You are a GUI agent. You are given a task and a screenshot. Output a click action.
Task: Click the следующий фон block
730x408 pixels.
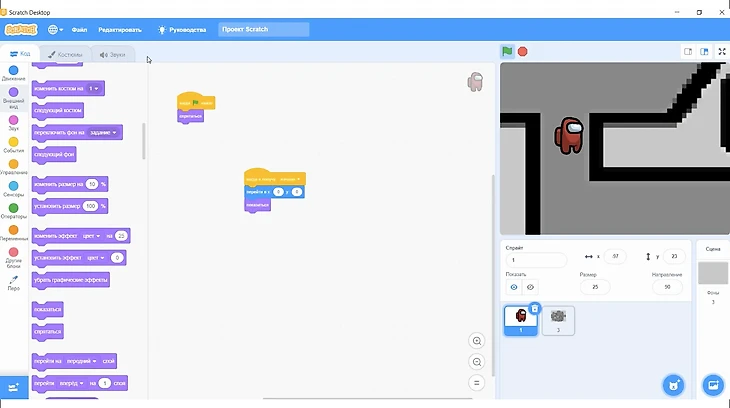[54, 155]
